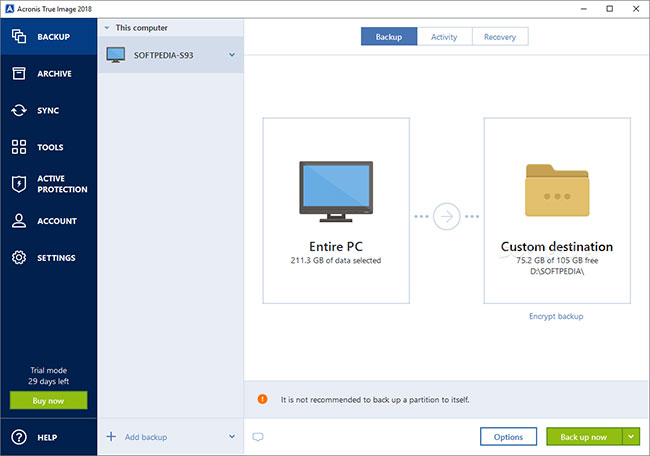Click the comment bubble icon at bottom
The image size is (650, 456).
point(258,437)
